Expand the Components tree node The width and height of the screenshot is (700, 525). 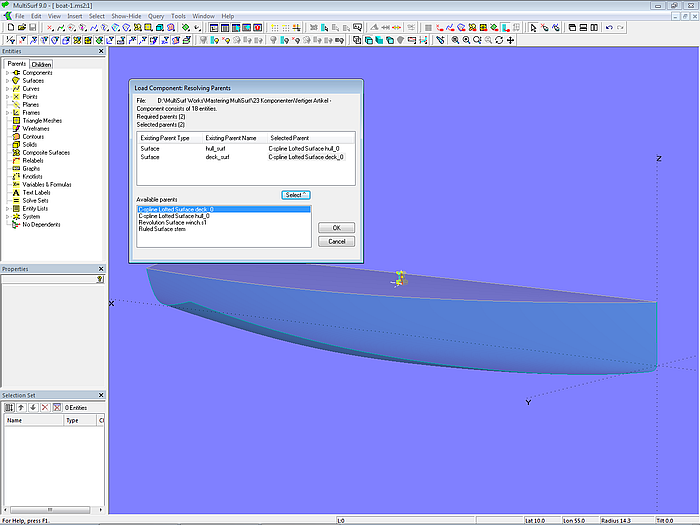[x=7, y=73]
